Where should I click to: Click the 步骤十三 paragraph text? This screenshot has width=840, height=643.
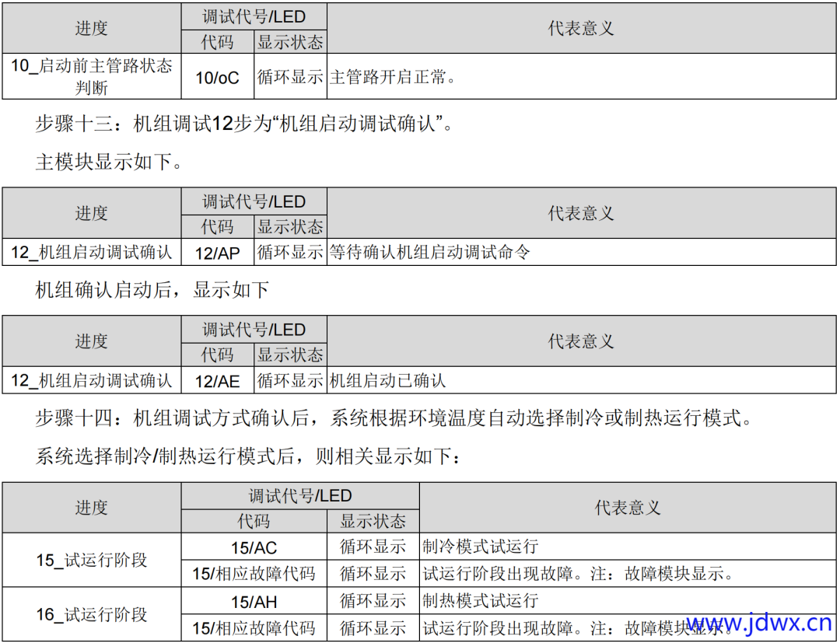pyautogui.click(x=243, y=123)
